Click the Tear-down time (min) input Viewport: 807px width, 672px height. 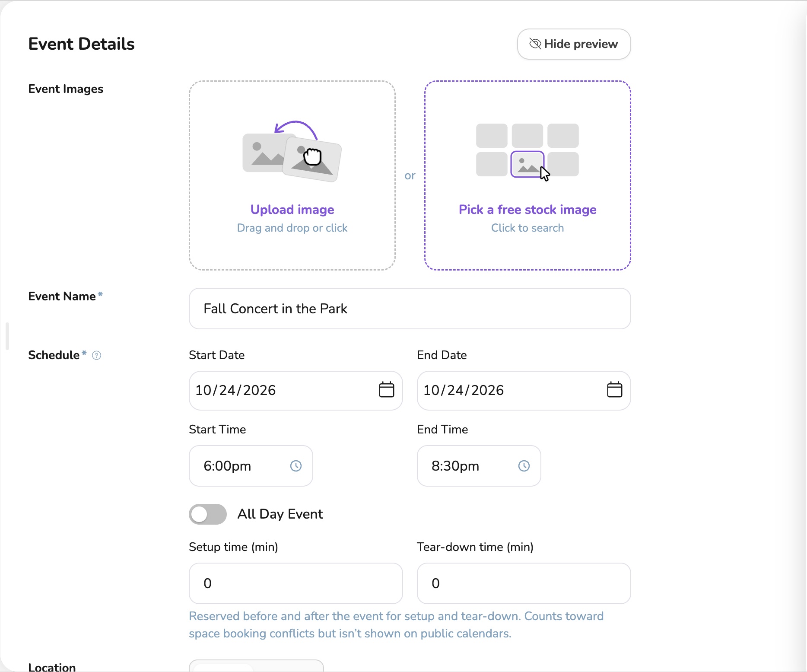click(524, 583)
